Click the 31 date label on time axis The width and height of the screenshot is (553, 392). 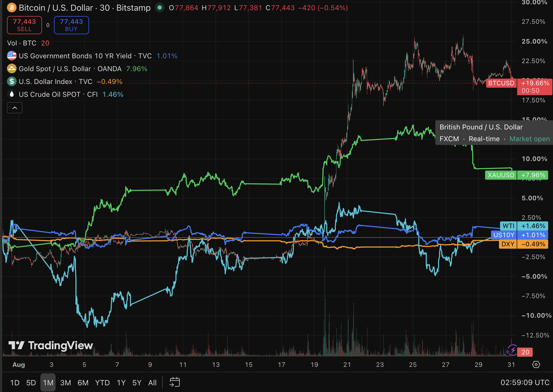pyautogui.click(x=511, y=364)
